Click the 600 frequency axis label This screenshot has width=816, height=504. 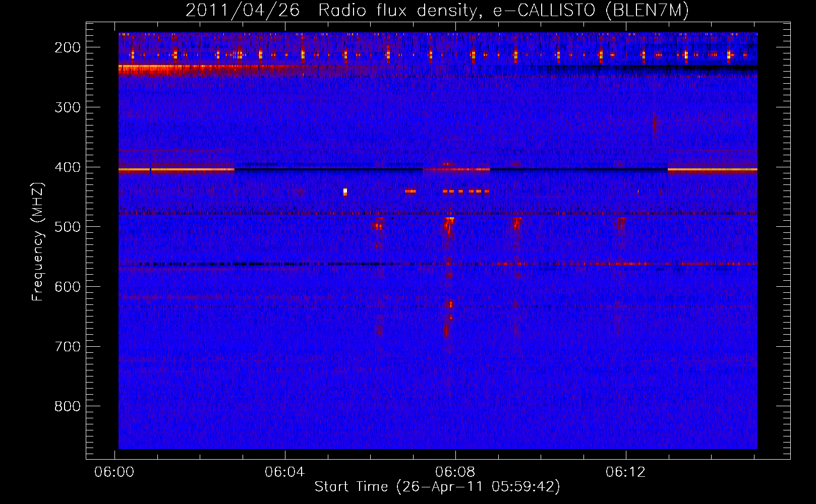68,287
